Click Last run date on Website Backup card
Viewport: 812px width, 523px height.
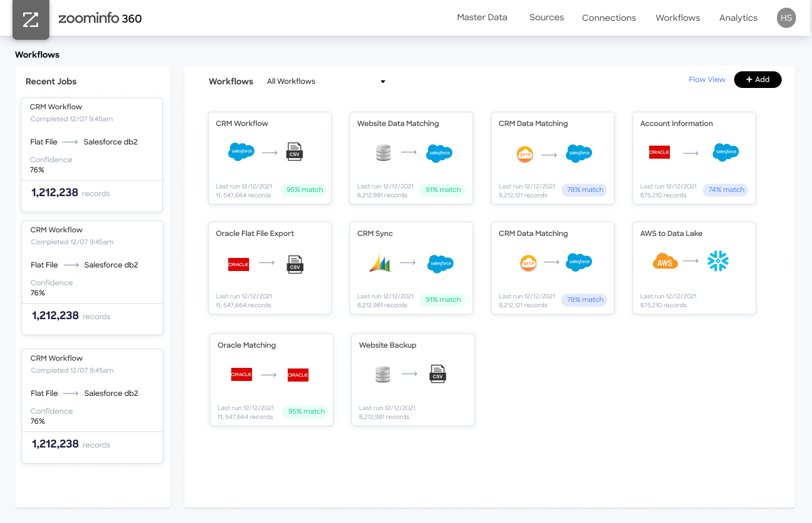[x=387, y=408]
